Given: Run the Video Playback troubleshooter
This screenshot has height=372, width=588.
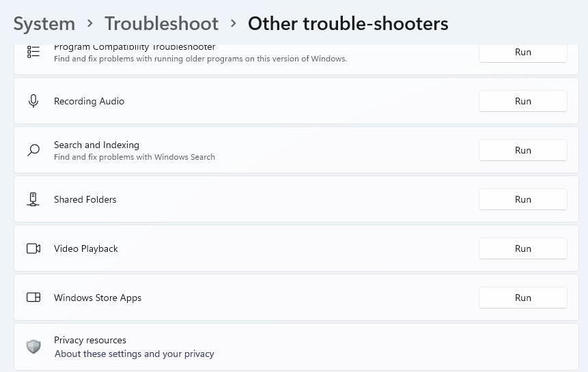Looking at the screenshot, I should 522,248.
